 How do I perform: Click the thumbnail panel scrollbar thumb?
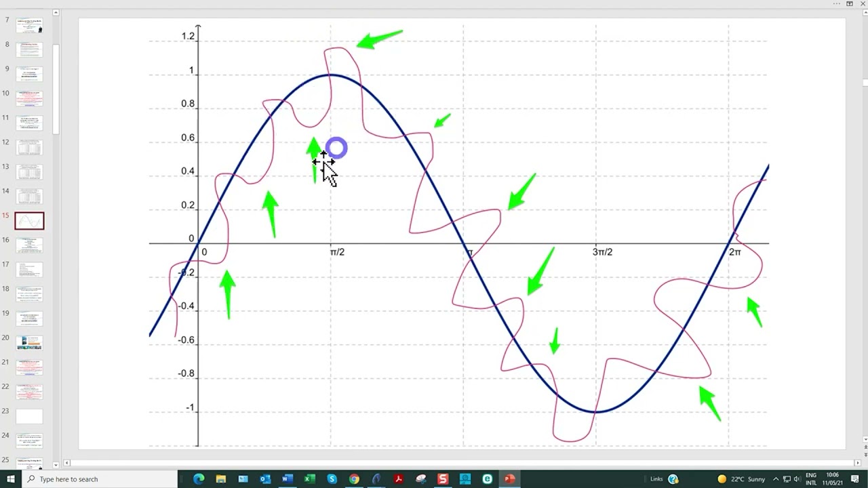click(x=56, y=89)
